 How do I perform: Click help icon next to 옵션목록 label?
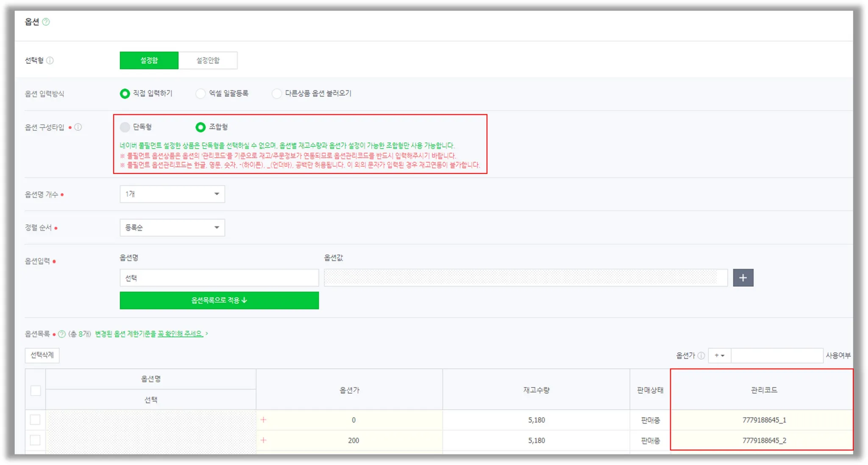[x=62, y=334]
